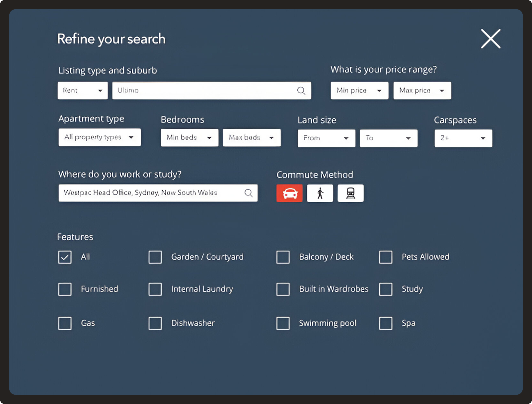532x404 pixels.
Task: Check the Balcony / Deck option
Action: click(283, 257)
